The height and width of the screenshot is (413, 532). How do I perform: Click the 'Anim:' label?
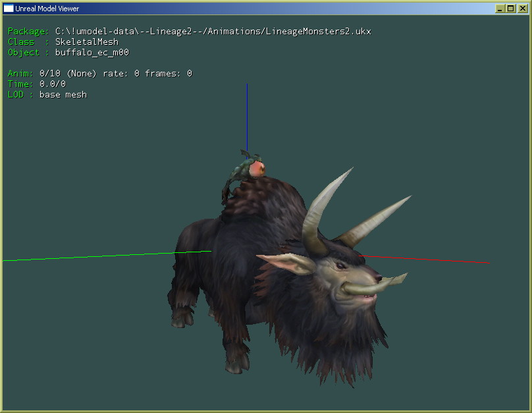point(20,73)
